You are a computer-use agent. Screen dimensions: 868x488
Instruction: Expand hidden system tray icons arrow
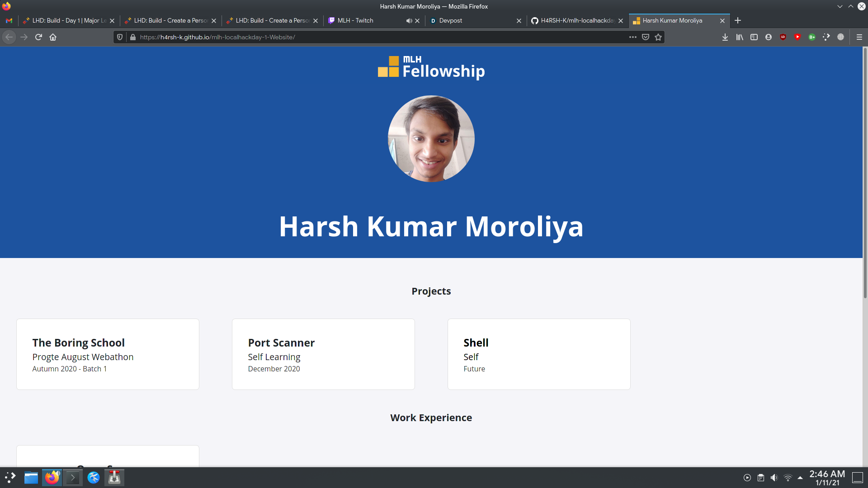800,478
